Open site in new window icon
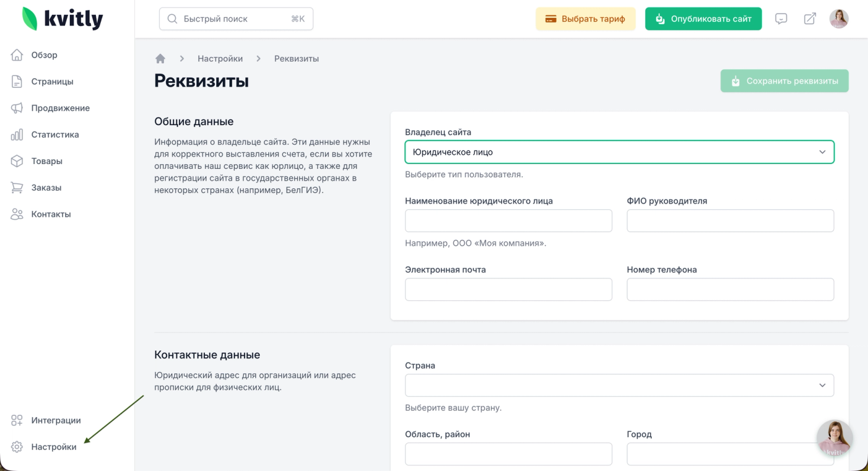868x471 pixels. 809,19
